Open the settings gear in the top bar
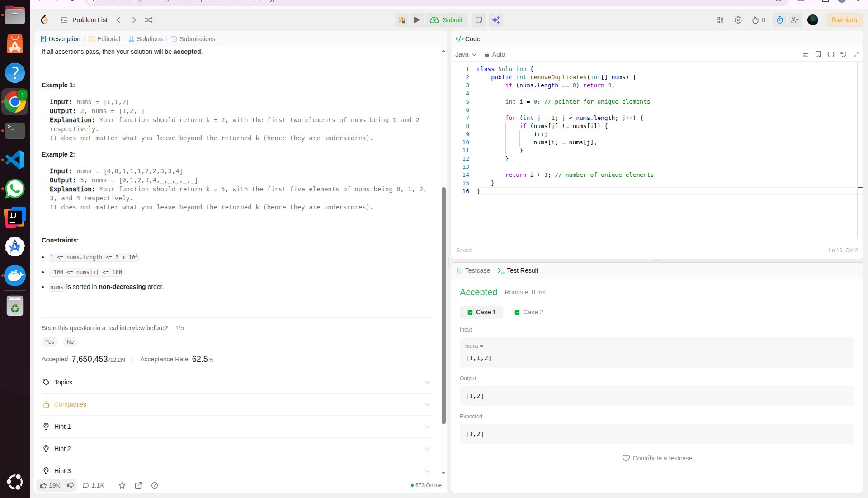Screen dimensions: 868x498 pos(738,20)
